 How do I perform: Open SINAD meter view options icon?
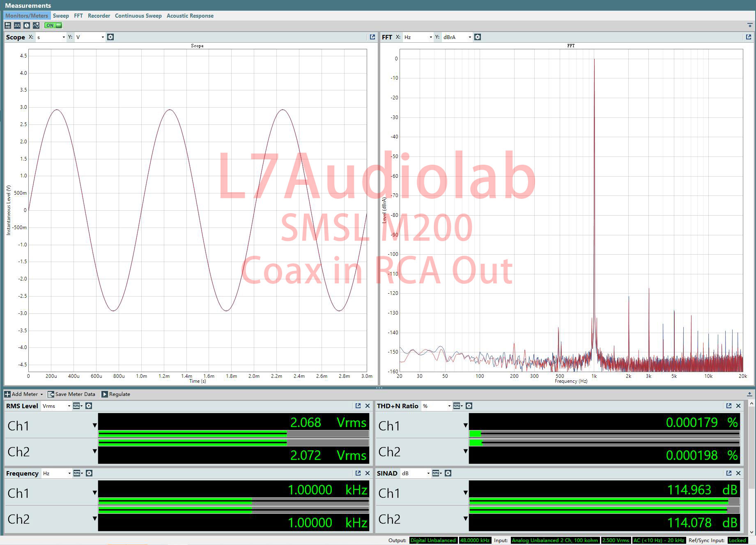[437, 473]
